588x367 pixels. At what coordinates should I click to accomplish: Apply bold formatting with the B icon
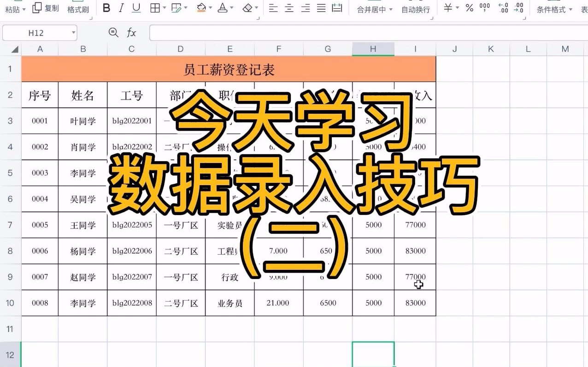point(106,8)
